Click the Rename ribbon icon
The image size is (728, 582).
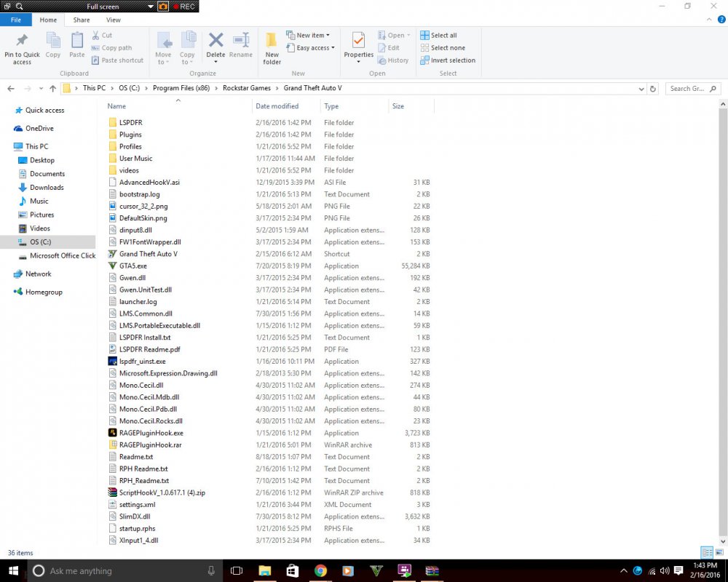coord(241,40)
